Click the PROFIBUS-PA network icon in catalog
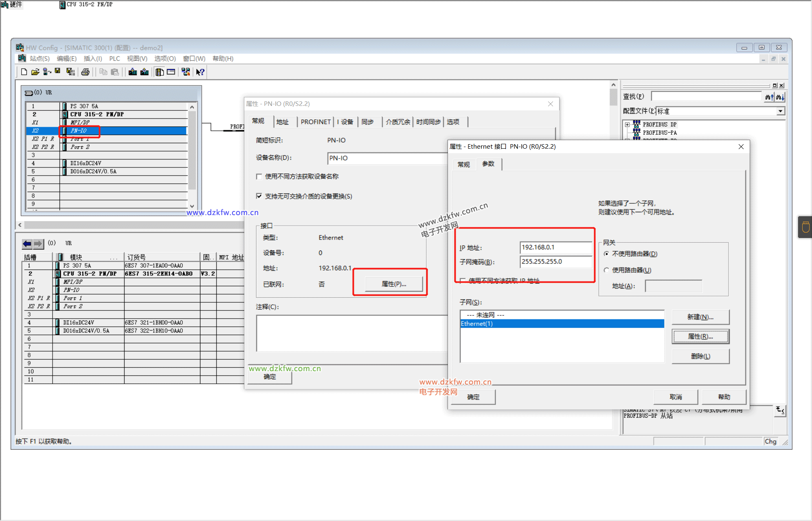The image size is (812, 521). click(637, 132)
